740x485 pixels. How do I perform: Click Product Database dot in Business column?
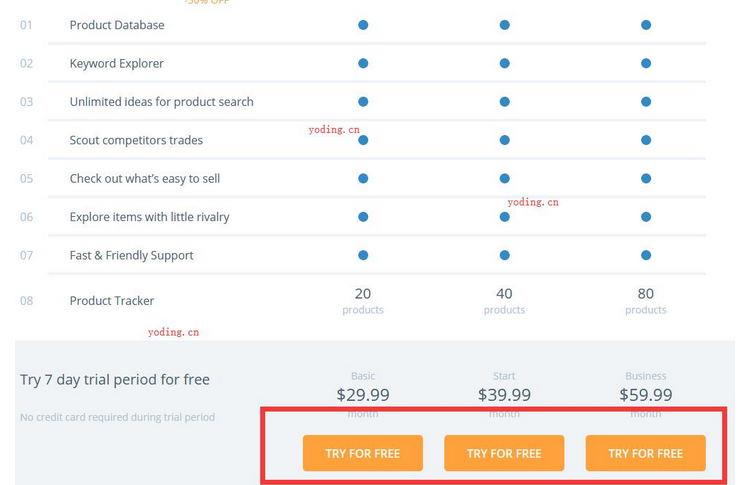point(646,25)
